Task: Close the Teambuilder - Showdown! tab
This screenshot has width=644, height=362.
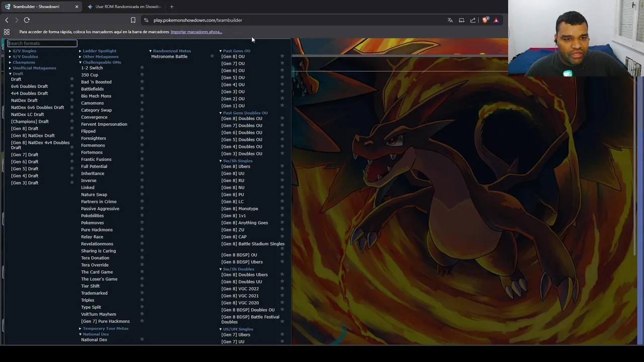Action: (76, 7)
